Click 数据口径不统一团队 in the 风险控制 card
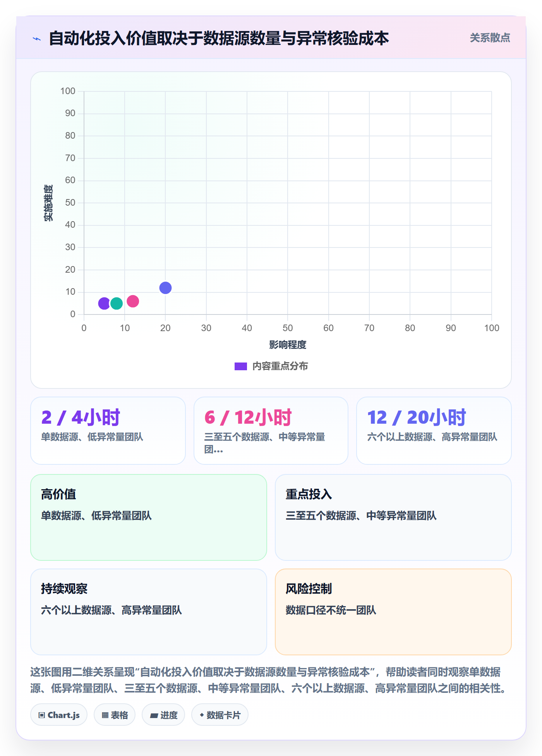The image size is (542, 756). [x=331, y=610]
